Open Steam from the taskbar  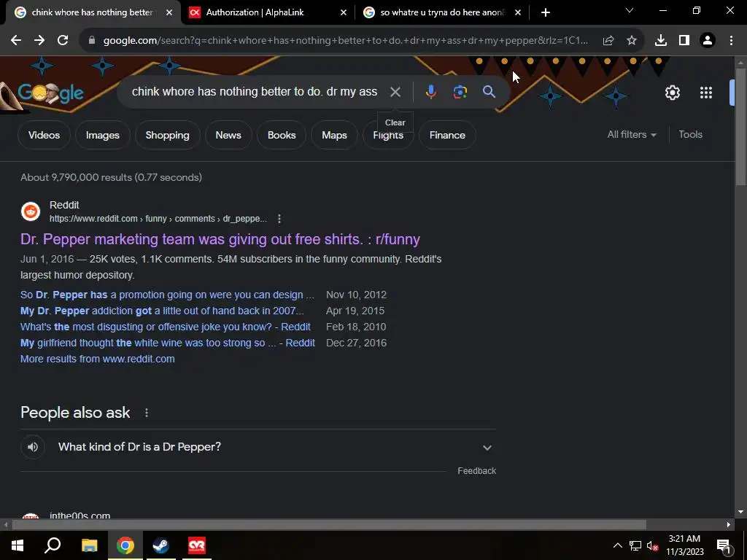[x=160, y=545]
